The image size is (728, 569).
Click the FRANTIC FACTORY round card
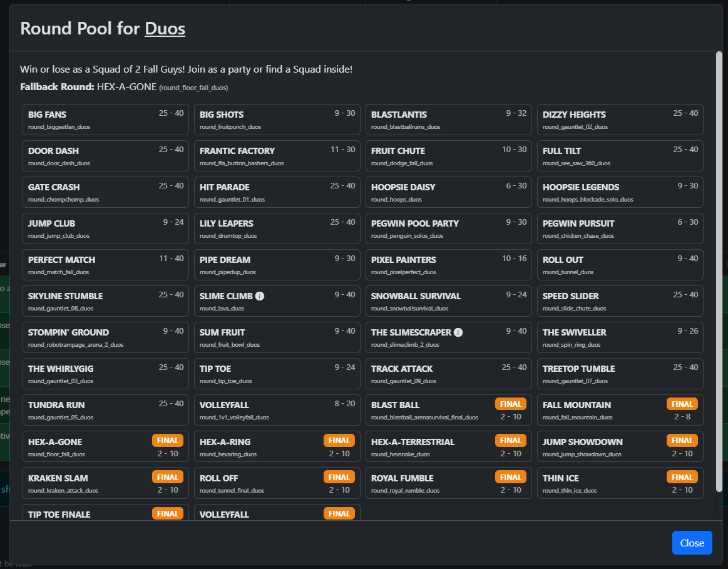coord(277,156)
